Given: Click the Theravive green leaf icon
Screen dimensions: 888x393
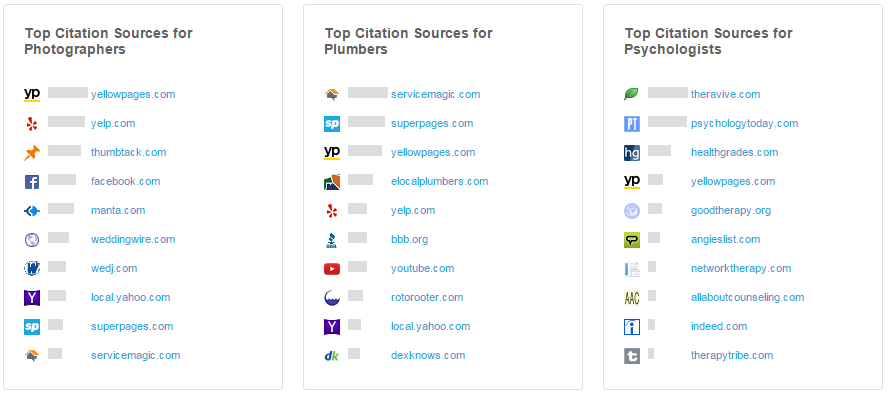Looking at the screenshot, I should [x=631, y=95].
